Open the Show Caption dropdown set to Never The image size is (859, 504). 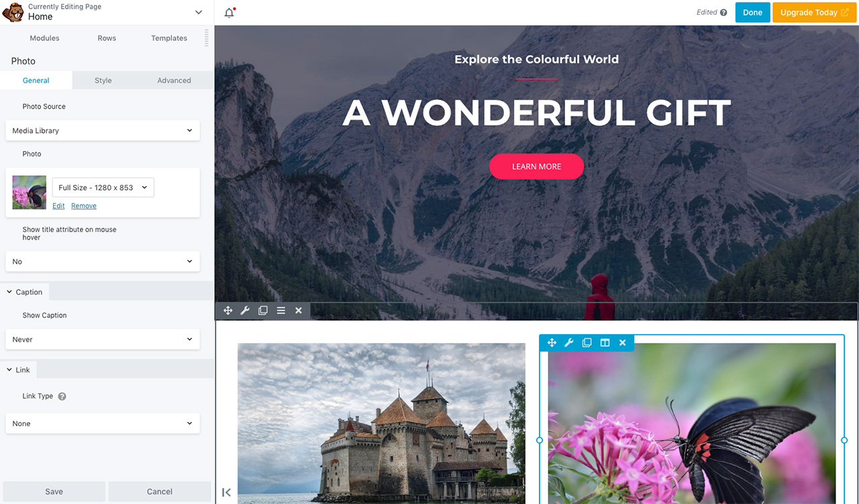pos(103,340)
